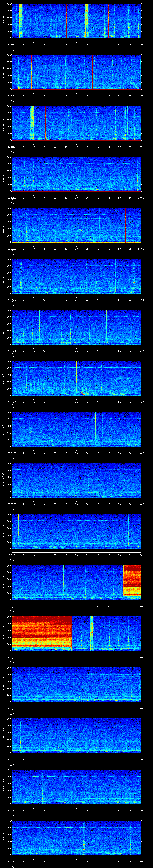Click the 15-second tick label under the 20:25:00 panel
This screenshot has width=153, height=868.
tap(44, 504)
